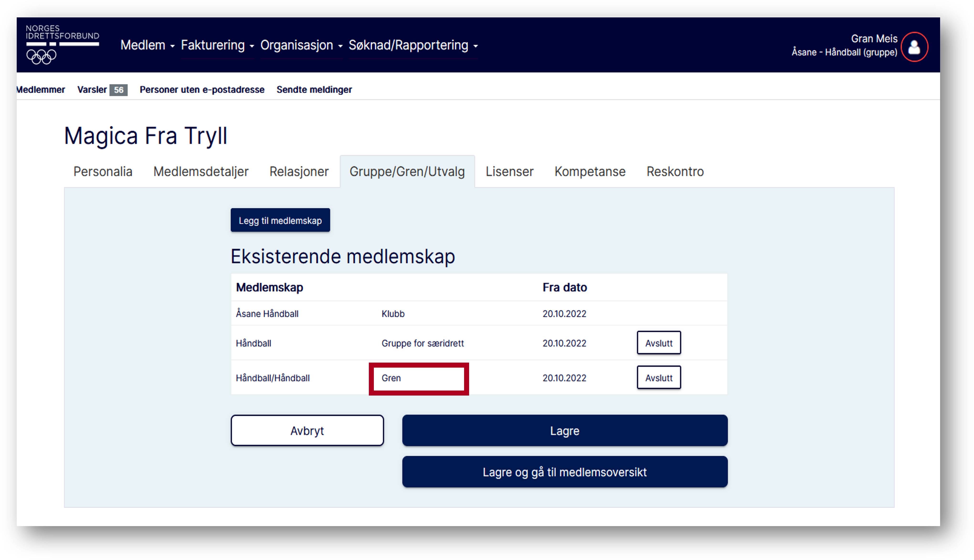
Task: Open Sendte meldinger link
Action: point(314,90)
